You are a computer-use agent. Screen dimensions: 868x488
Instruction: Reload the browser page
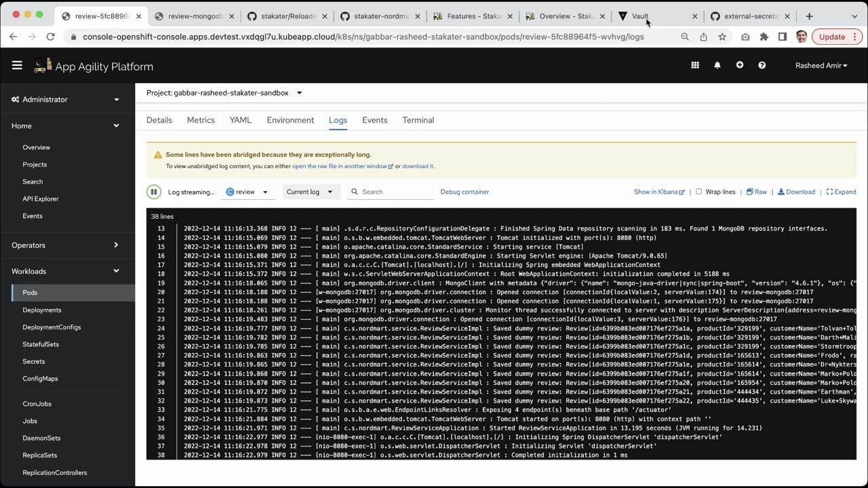click(50, 37)
